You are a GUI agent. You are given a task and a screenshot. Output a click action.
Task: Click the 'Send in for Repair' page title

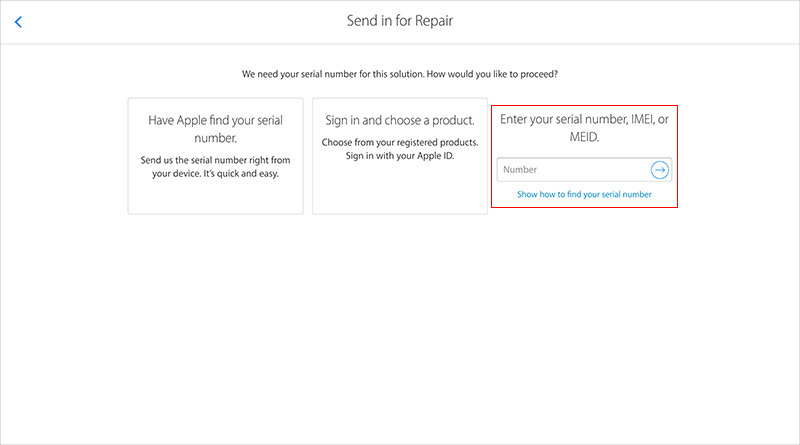pyautogui.click(x=399, y=21)
